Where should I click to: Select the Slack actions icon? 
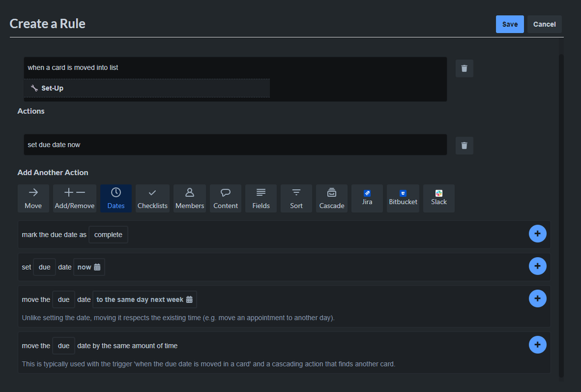pyautogui.click(x=438, y=198)
